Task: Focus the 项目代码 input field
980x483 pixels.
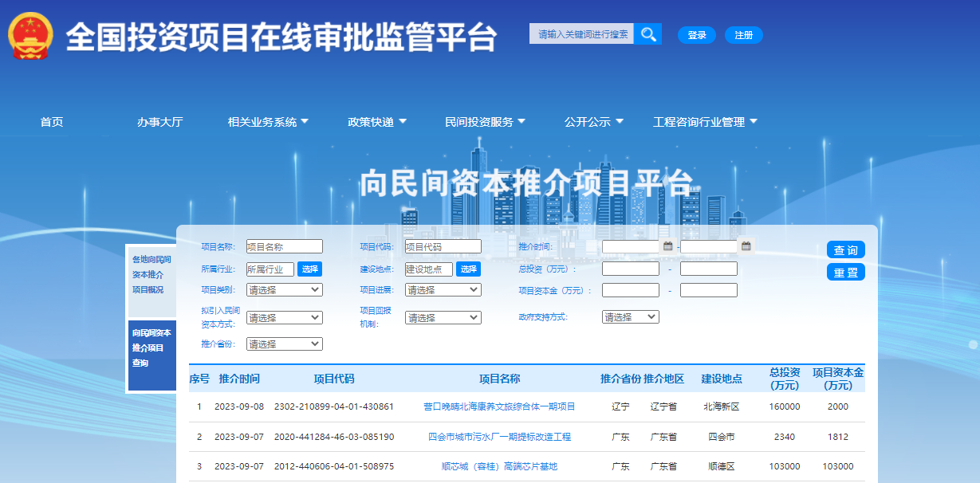Action: point(443,247)
